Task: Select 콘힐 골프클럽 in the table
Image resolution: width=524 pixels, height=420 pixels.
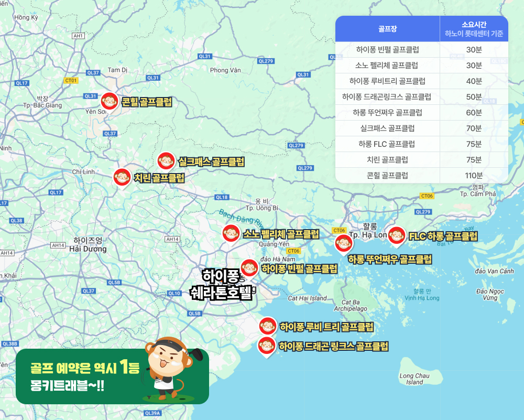Action: [388, 175]
